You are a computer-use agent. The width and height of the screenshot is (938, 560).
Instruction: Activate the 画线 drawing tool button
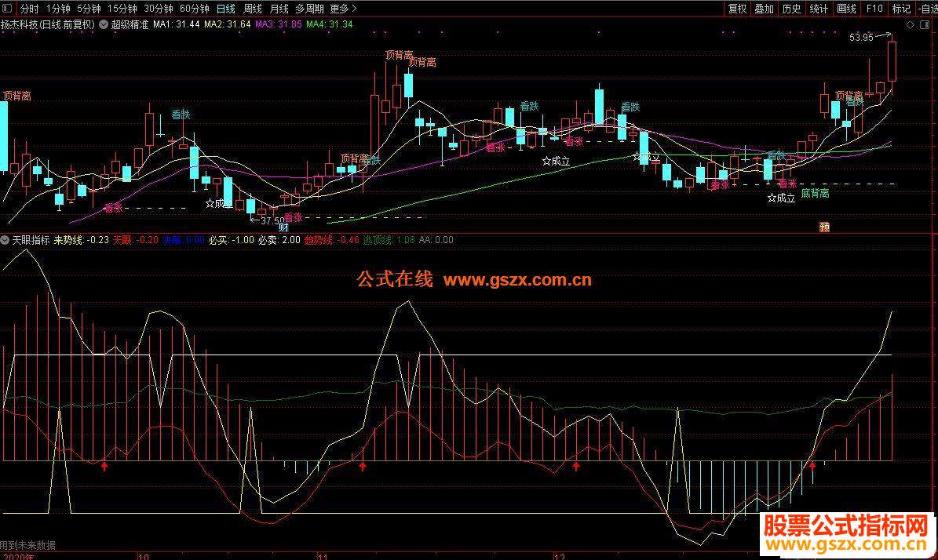point(846,9)
